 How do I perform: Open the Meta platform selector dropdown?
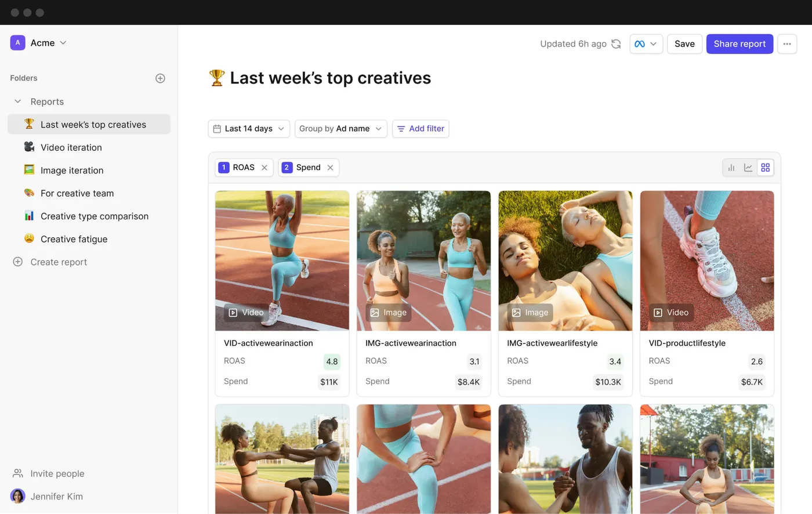646,44
